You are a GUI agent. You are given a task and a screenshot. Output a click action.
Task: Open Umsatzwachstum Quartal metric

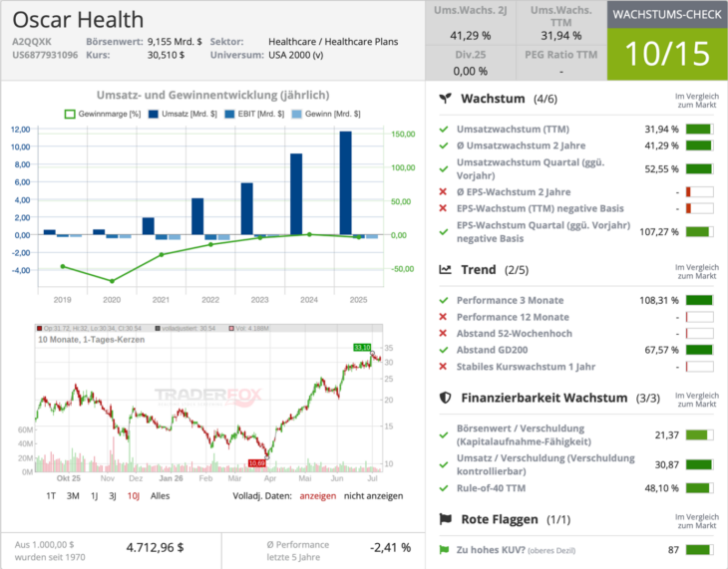[531, 168]
